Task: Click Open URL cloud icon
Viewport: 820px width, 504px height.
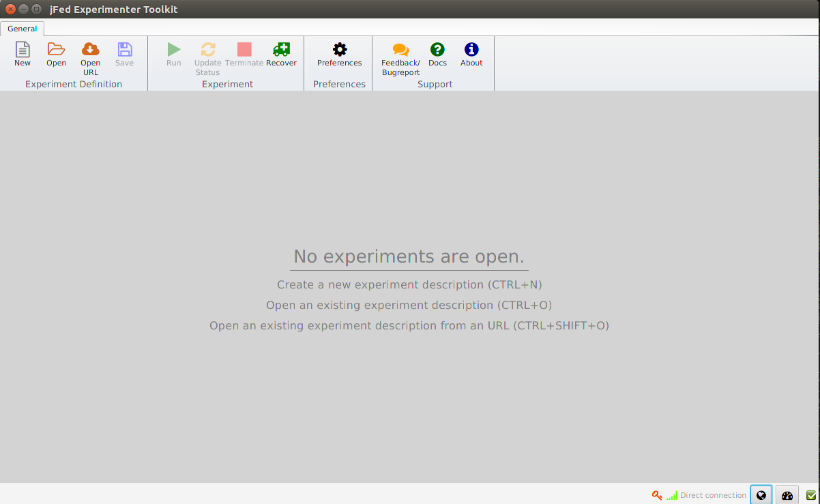Action: click(x=90, y=49)
